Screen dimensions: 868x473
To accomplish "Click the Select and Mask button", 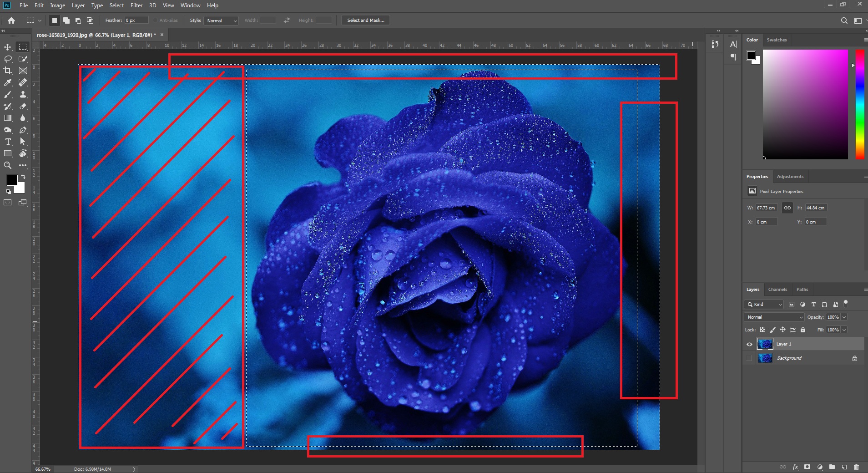I will pyautogui.click(x=366, y=20).
